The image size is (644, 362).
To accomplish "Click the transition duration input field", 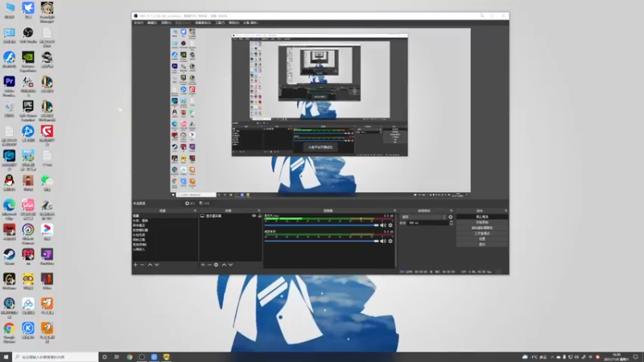I will [x=428, y=223].
